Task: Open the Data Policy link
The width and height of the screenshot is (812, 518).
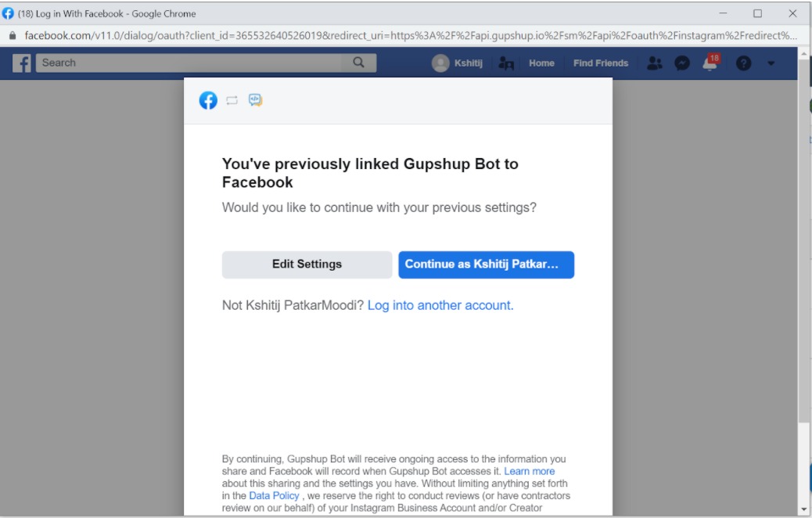Action: [274, 496]
